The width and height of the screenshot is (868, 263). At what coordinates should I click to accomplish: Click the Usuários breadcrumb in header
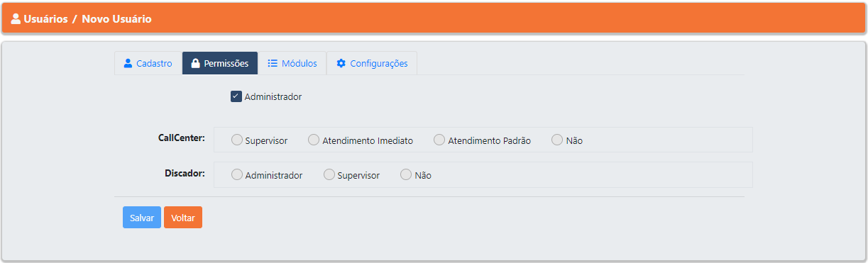click(45, 19)
